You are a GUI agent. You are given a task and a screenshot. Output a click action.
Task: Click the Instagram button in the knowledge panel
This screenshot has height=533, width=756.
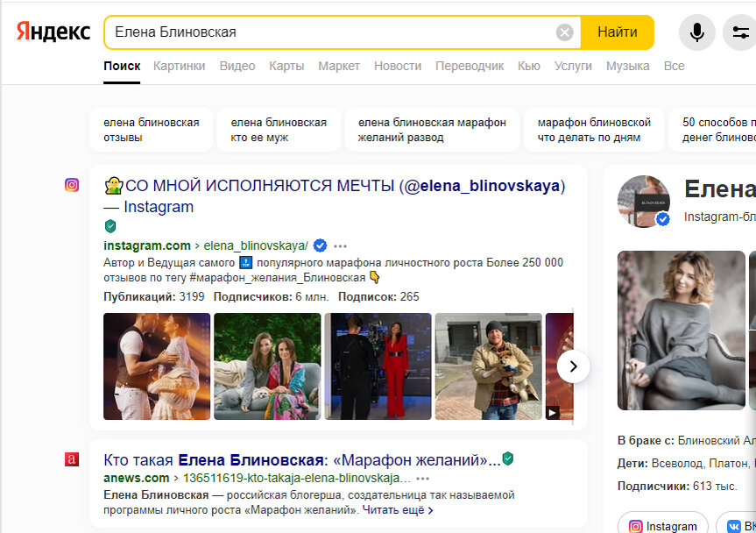[x=663, y=525]
